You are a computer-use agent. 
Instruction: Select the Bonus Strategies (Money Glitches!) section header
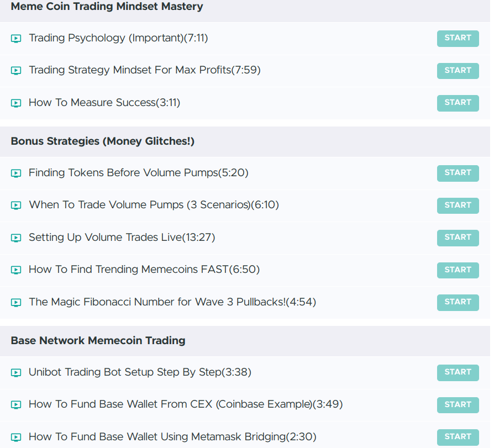coord(103,141)
